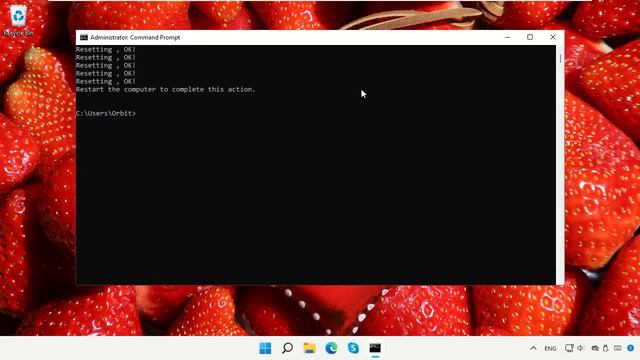Screen dimensions: 640x360
Task: Open the volume speaker tray icon
Action: (581, 348)
